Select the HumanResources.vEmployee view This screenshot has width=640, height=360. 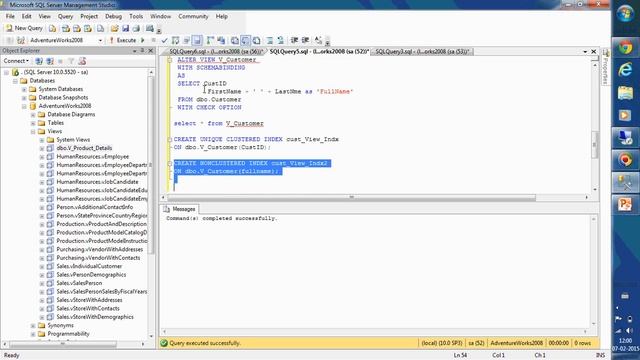point(93,157)
